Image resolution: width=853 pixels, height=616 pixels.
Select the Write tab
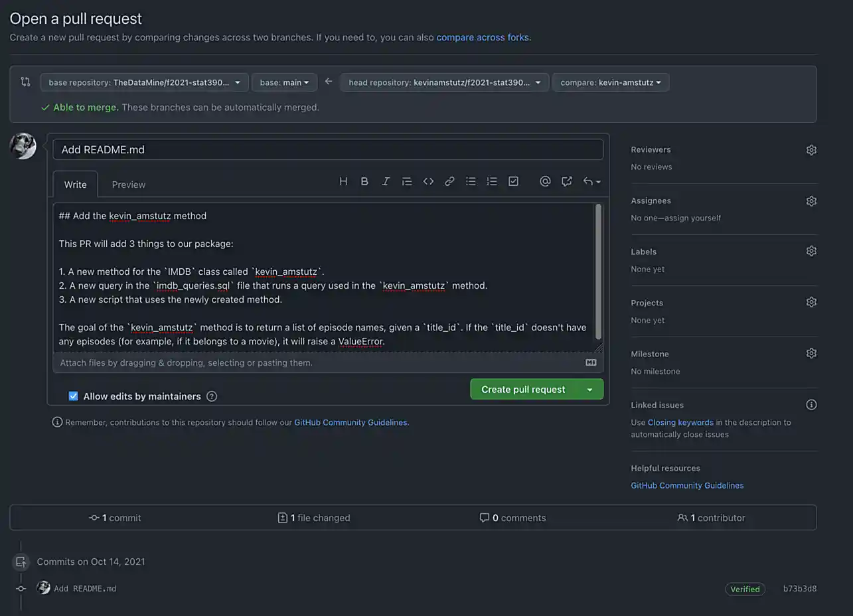tap(75, 184)
